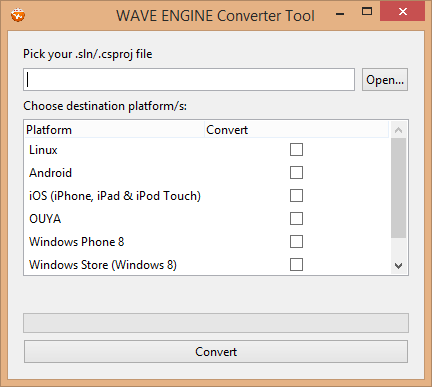Image resolution: width=432 pixels, height=387 pixels.
Task: Check the iOS (iPhone, iPad & iPod Touch) box
Action: (x=296, y=196)
